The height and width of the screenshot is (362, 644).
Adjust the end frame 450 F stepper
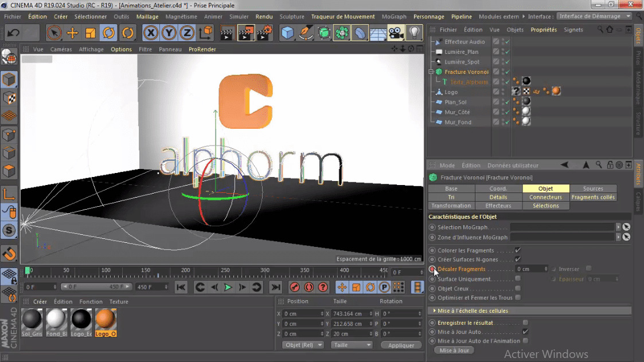coord(166,287)
